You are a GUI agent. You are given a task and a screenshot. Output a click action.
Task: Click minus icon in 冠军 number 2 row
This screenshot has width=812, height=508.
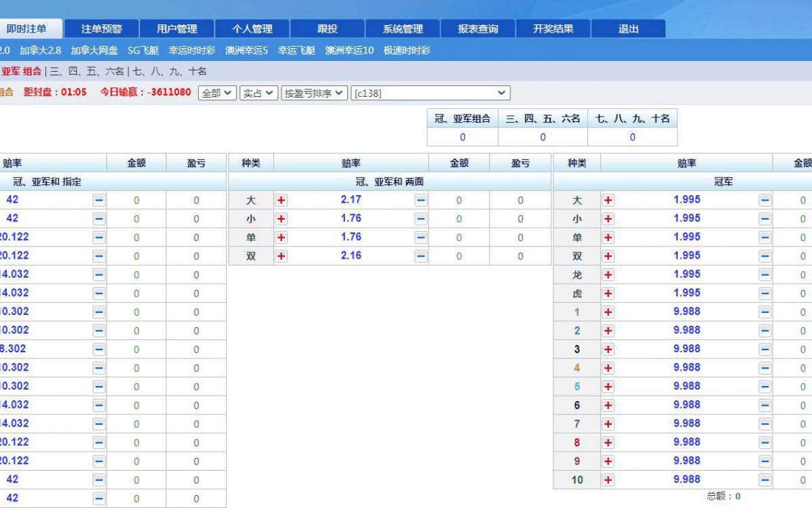765,331
